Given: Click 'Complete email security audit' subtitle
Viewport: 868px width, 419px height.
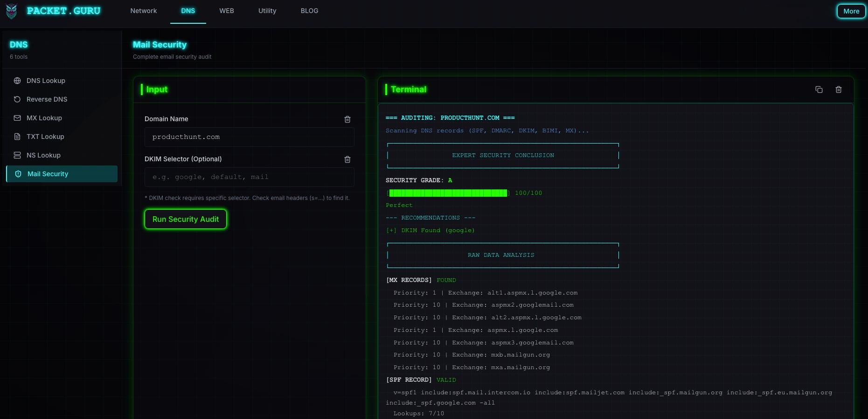Looking at the screenshot, I should click(172, 57).
